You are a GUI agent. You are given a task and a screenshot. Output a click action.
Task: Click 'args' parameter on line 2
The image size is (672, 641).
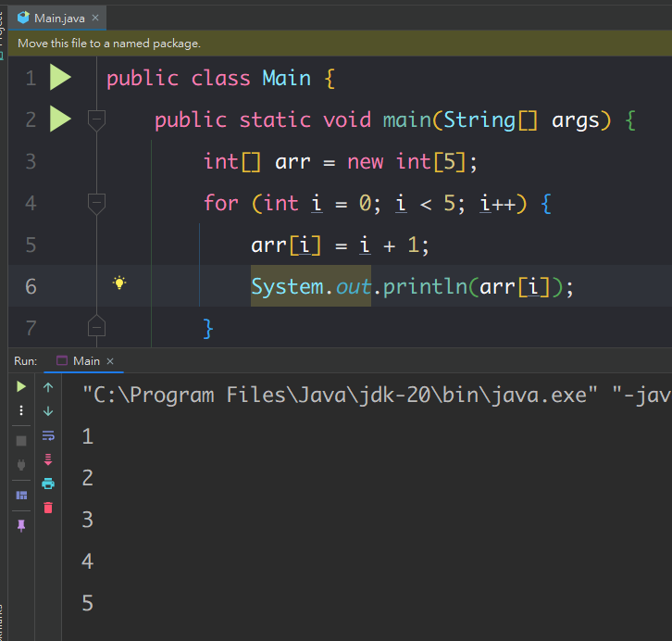point(575,121)
